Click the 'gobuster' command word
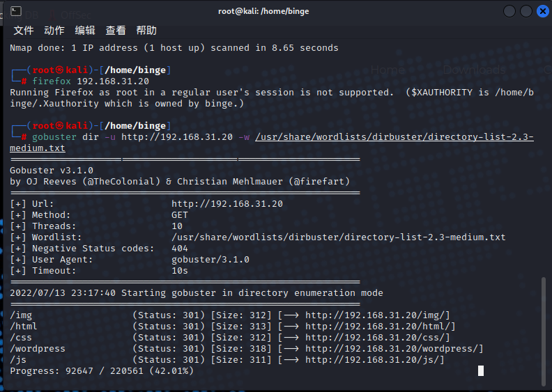Image resolution: width=552 pixels, height=392 pixels. tap(54, 137)
